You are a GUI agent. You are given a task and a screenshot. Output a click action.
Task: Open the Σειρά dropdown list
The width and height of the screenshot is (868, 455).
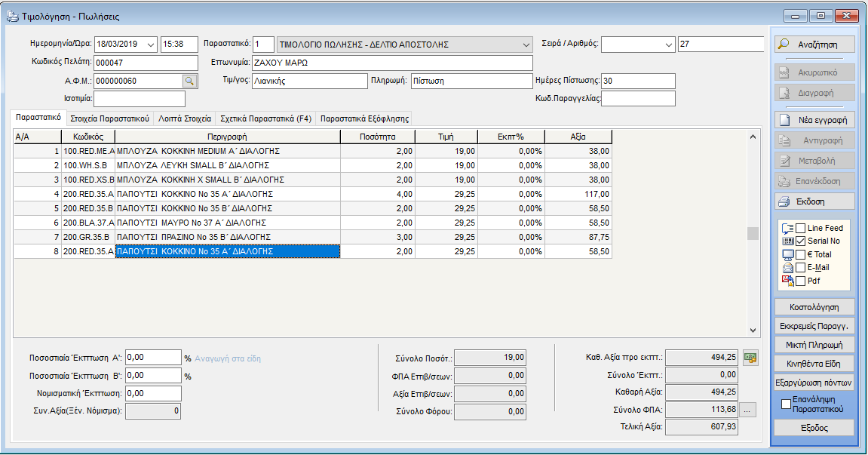[x=667, y=45]
